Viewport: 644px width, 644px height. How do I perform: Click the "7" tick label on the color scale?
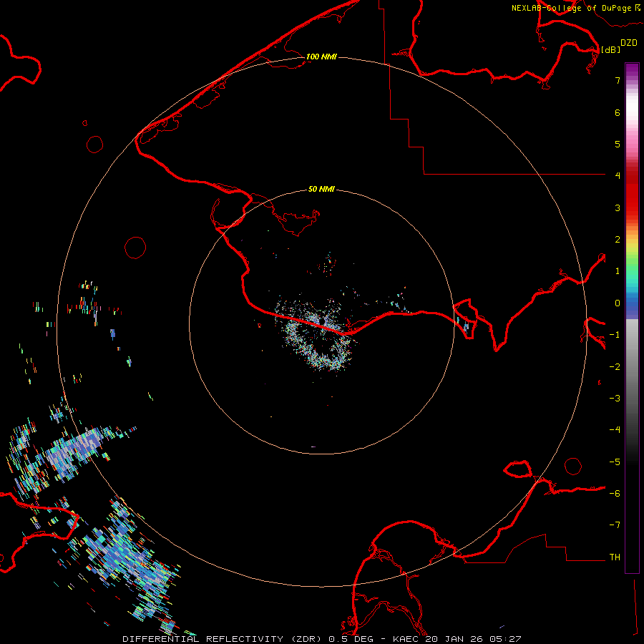click(x=618, y=80)
